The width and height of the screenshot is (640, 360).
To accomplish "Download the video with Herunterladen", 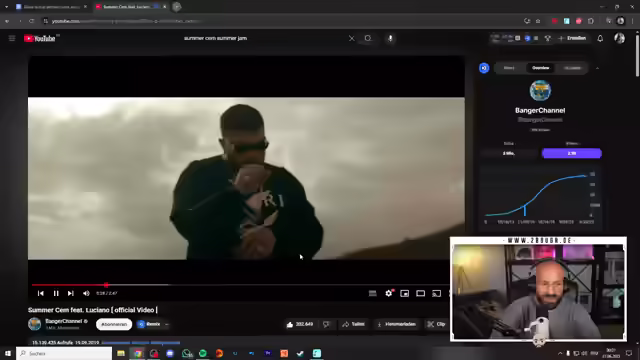I will 396,324.
